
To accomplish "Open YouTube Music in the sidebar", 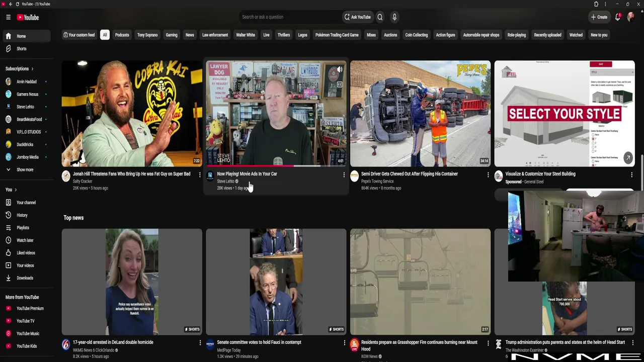I will coord(26,333).
